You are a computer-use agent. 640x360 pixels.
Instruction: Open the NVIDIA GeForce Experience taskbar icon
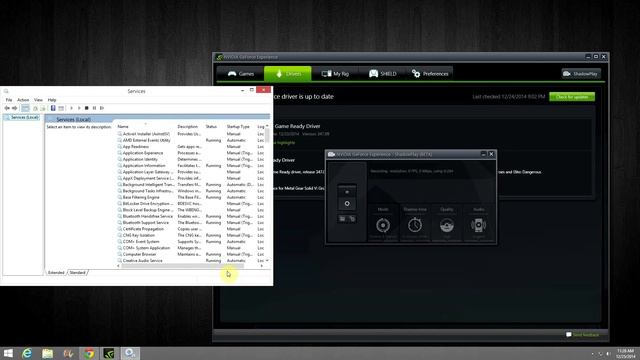click(x=109, y=353)
